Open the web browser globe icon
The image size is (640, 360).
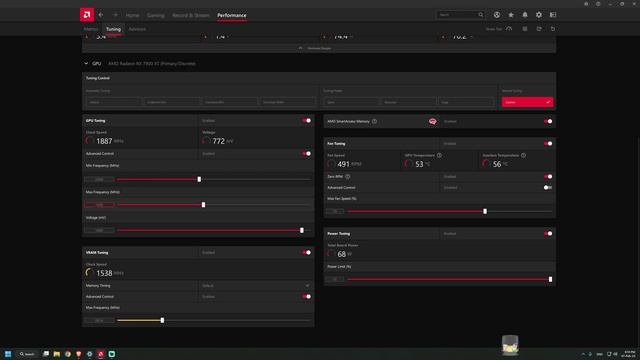pos(497,15)
